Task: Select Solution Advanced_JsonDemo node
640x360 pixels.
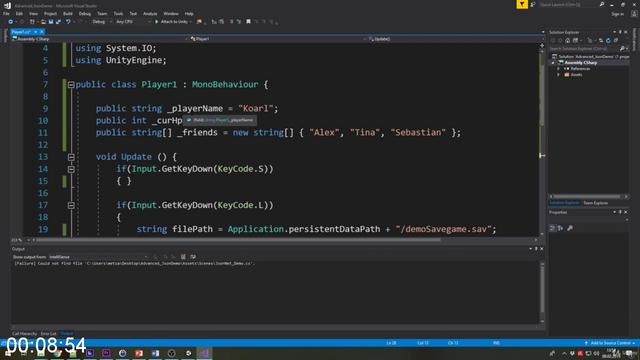Action: click(x=591, y=56)
